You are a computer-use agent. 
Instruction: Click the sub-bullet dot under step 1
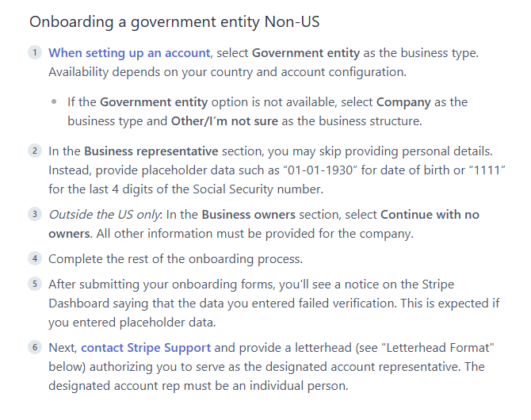coord(54,101)
